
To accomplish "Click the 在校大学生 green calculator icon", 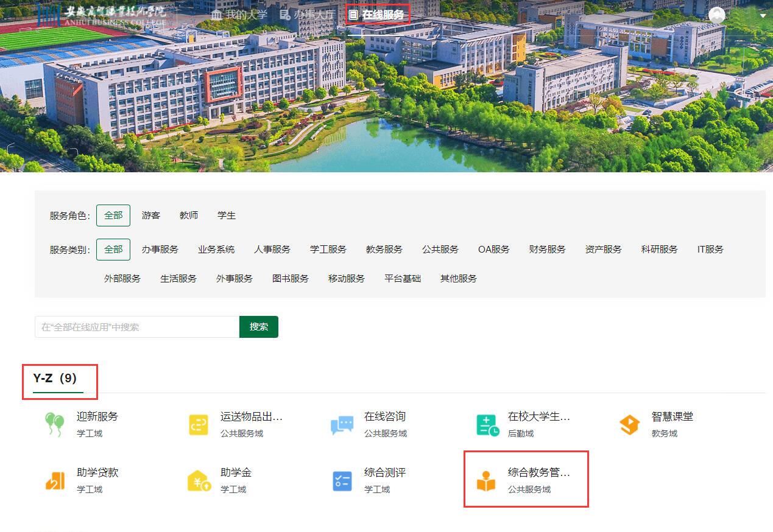I will [487, 424].
